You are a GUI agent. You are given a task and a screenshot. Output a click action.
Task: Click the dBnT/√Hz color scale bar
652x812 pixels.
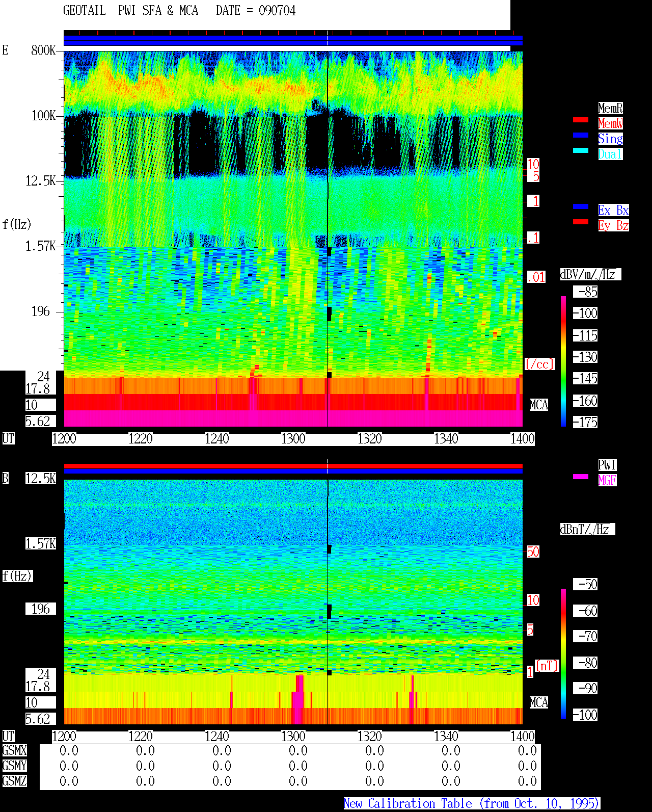[x=563, y=654]
